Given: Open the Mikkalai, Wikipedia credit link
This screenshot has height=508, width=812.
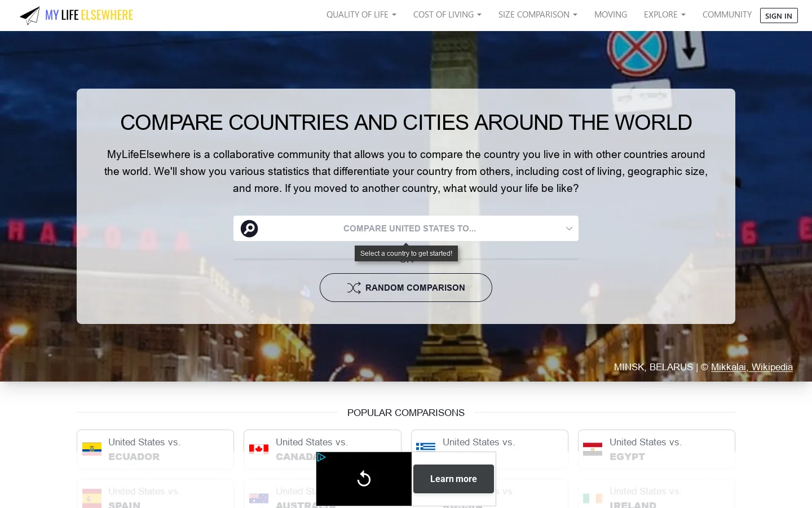Looking at the screenshot, I should [752, 367].
